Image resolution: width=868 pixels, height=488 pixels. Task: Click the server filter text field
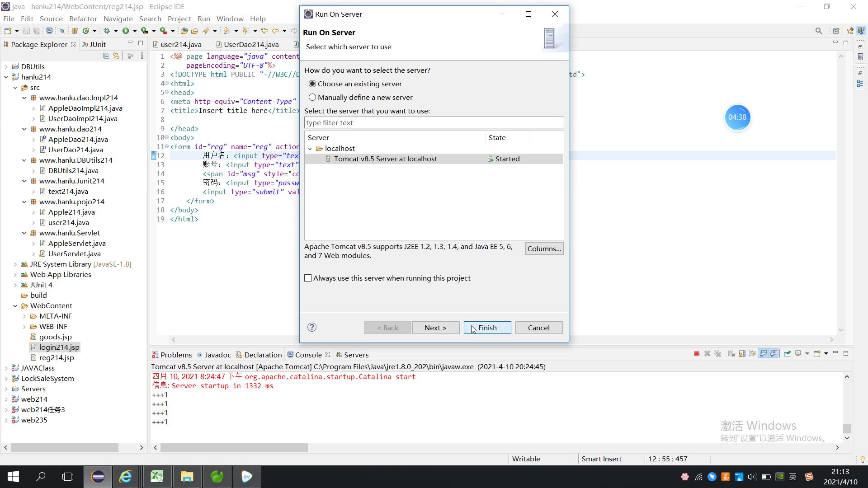(x=434, y=122)
